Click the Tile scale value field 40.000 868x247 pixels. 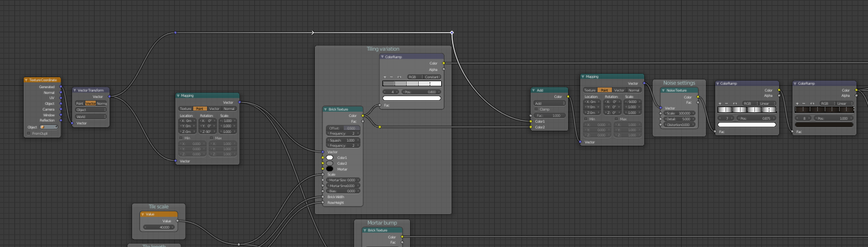tap(158, 227)
